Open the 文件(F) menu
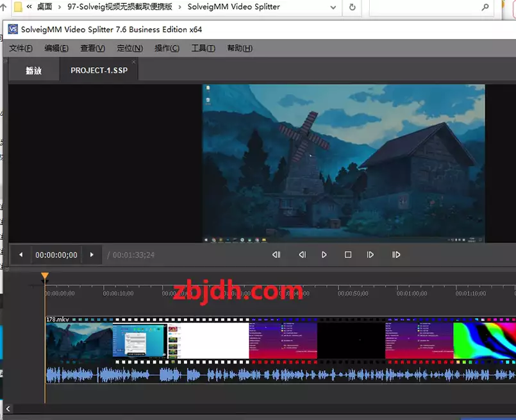 click(x=21, y=48)
